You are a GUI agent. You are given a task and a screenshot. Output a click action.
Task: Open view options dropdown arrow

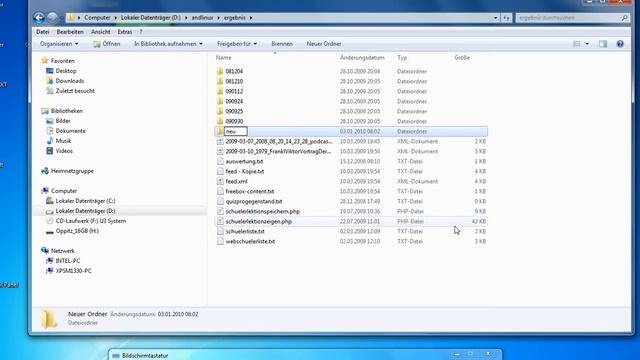click(587, 44)
